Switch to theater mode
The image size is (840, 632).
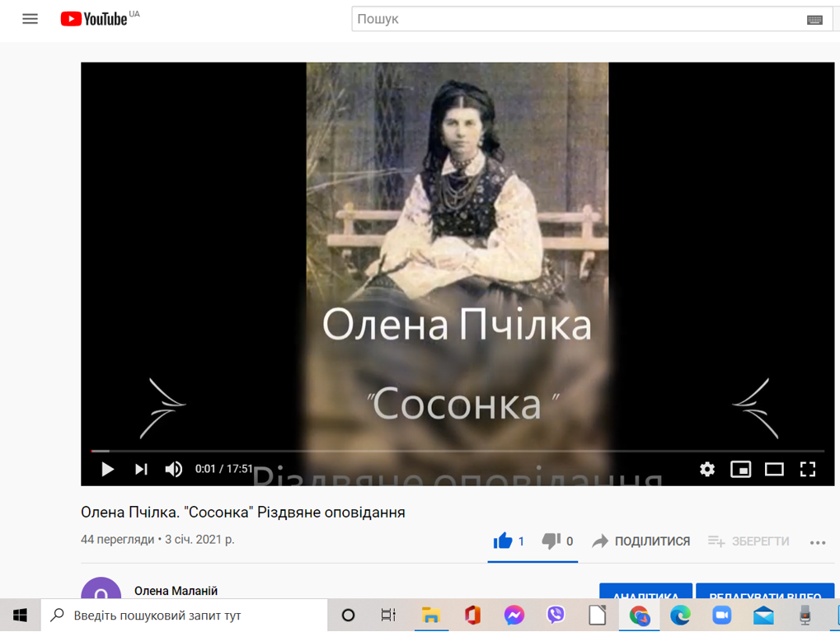[x=774, y=468]
